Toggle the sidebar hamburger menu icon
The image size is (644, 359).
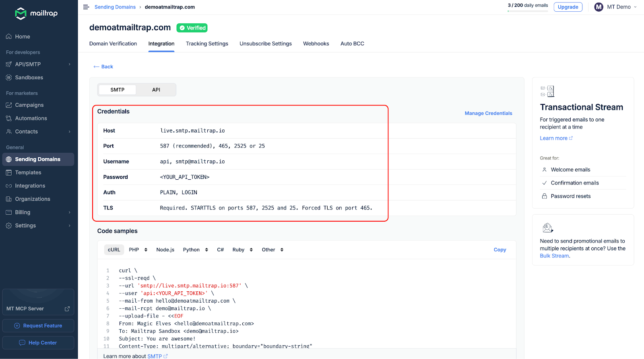86,7
